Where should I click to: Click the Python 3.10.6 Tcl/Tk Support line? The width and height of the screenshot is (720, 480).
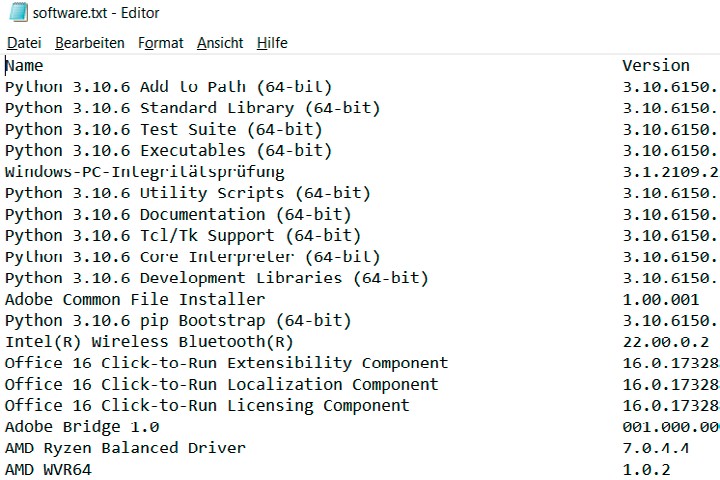click(183, 236)
